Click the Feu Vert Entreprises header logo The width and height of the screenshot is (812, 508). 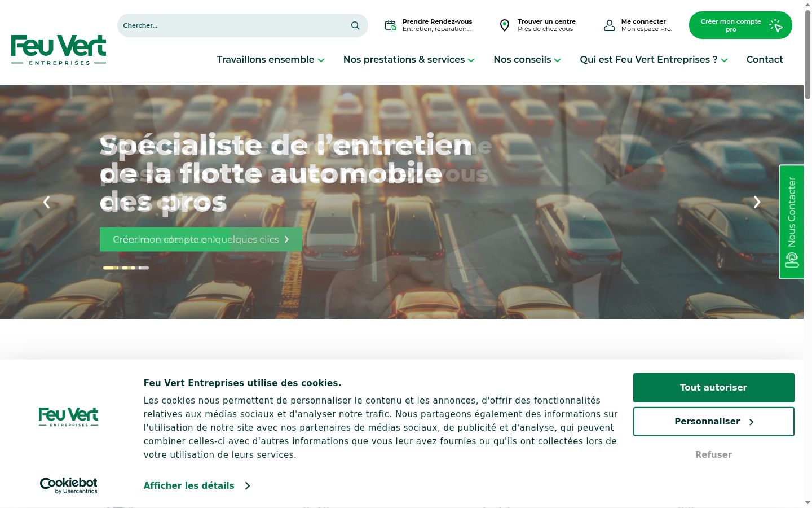pos(59,50)
